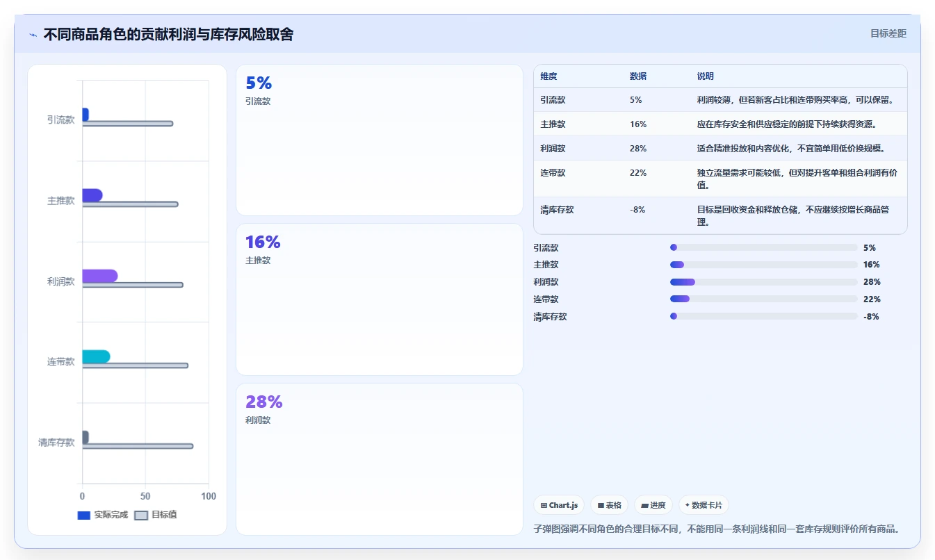
Task: Open the 28% 利润款 data card
Action: [x=380, y=459]
